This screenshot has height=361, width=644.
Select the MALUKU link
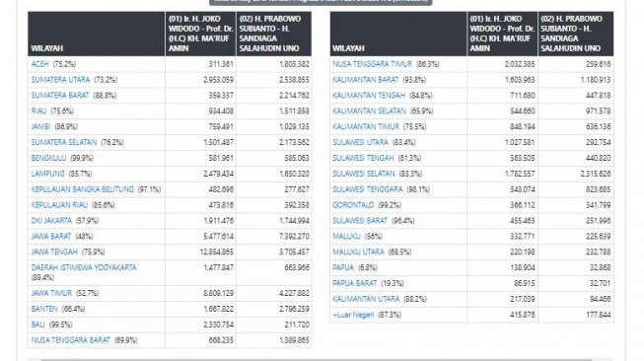(x=346, y=236)
